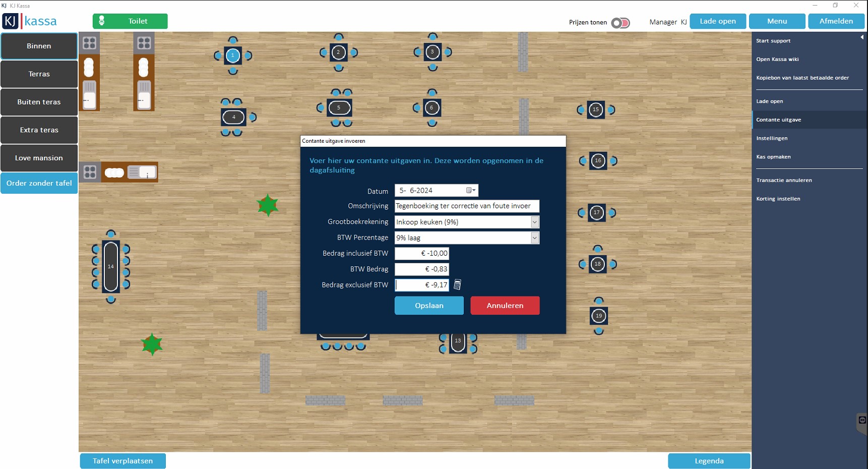This screenshot has width=868, height=469.
Task: Open Kas opmaken from side menu
Action: tap(773, 157)
